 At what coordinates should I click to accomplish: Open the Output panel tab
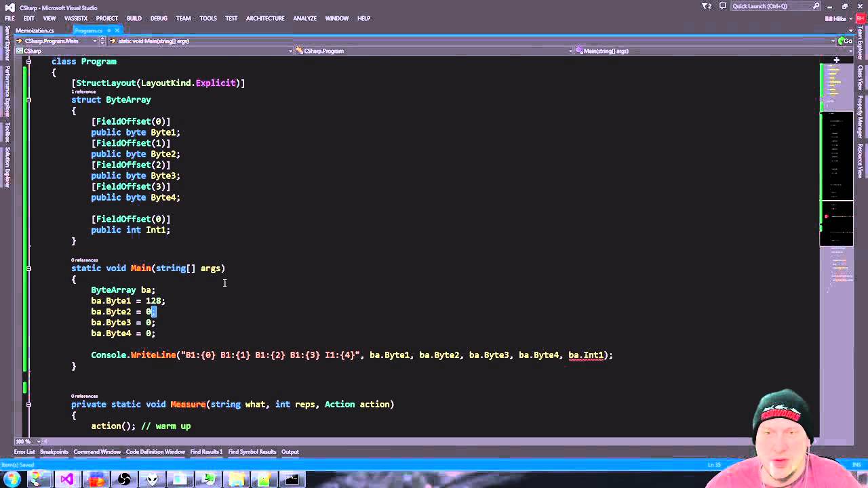pyautogui.click(x=290, y=452)
